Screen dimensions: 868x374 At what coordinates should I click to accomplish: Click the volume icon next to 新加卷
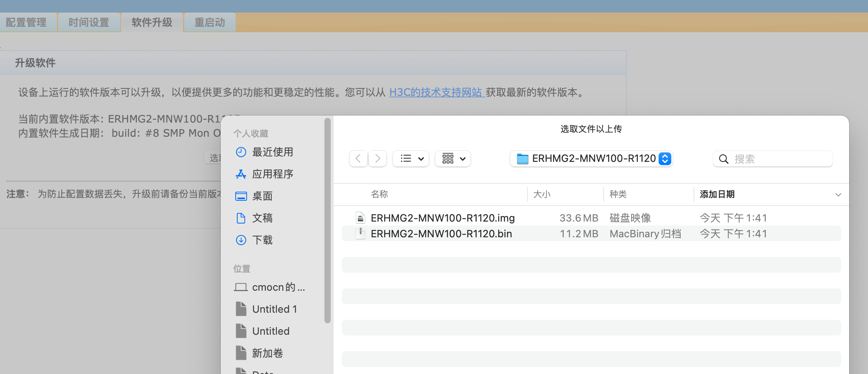point(241,353)
